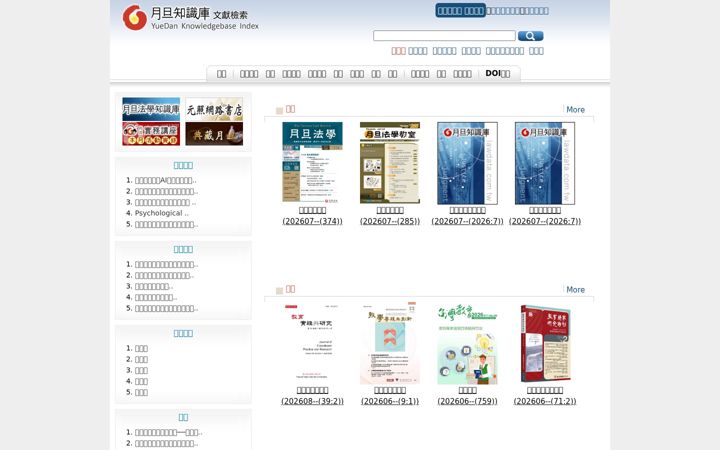
Task: Click the More link above 教育實踐與研究 covers
Action: [x=575, y=290]
